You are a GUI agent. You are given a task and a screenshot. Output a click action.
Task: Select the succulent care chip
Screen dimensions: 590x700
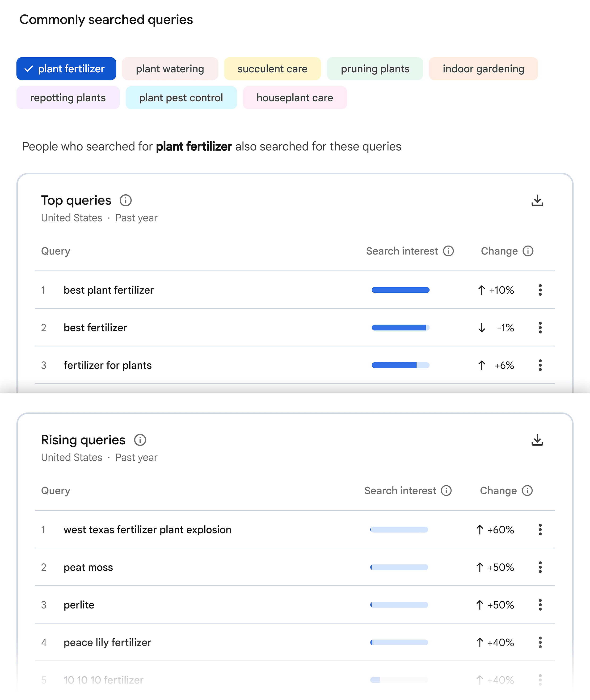click(272, 69)
